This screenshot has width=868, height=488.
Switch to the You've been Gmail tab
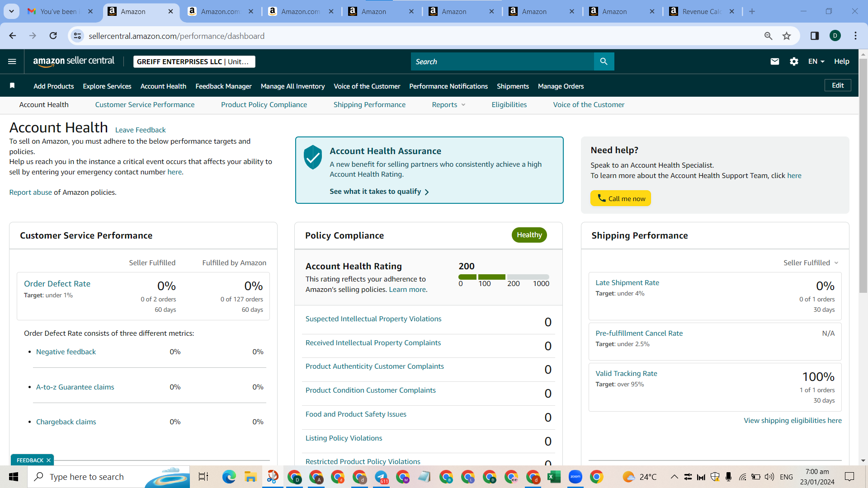60,11
